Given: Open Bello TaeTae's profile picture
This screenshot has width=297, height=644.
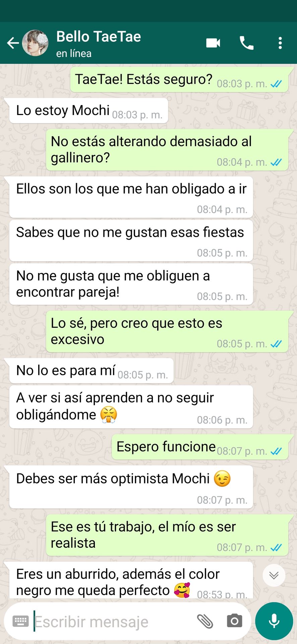Looking at the screenshot, I should point(35,43).
